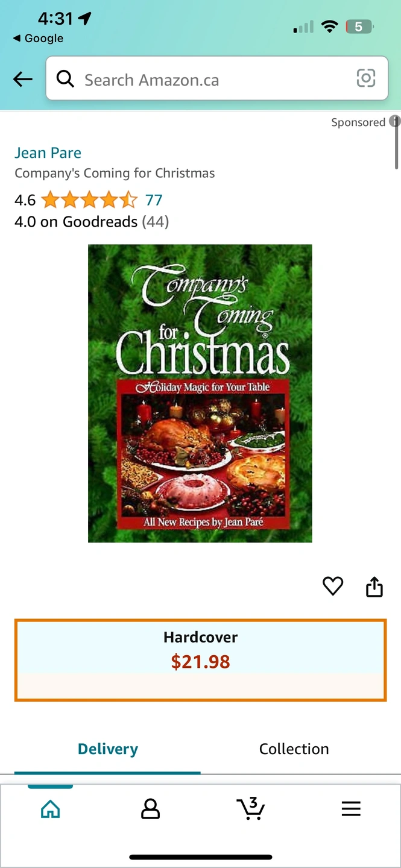This screenshot has width=401, height=868.
Task: View Goodreads rating details
Action: (92, 222)
